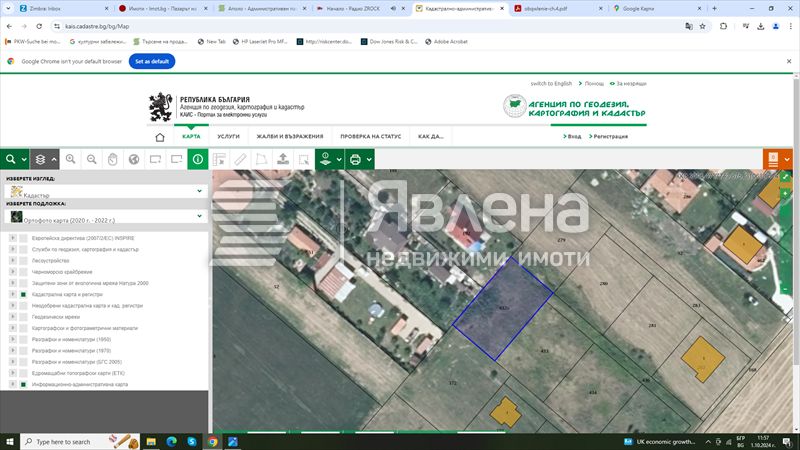Click the blue outlined parcel on map
Screen dimensions: 800x450
503,309
